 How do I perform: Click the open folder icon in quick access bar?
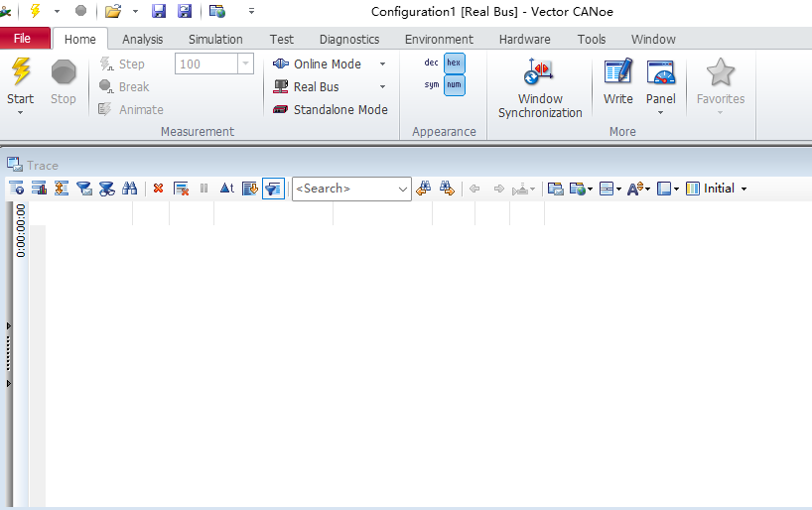pyautogui.click(x=112, y=11)
